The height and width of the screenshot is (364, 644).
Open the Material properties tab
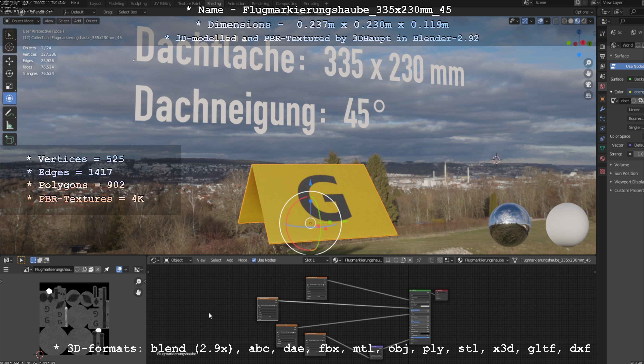pos(602,159)
